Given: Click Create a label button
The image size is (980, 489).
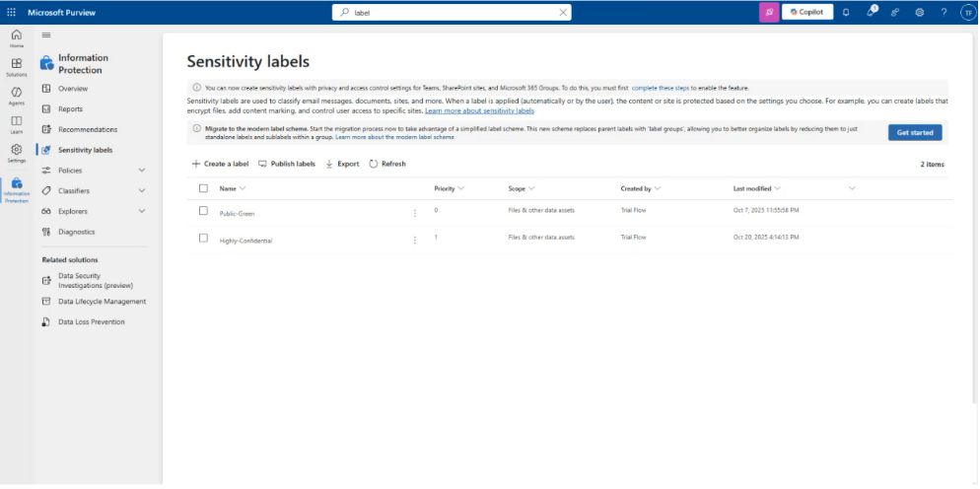Looking at the screenshot, I should point(220,164).
